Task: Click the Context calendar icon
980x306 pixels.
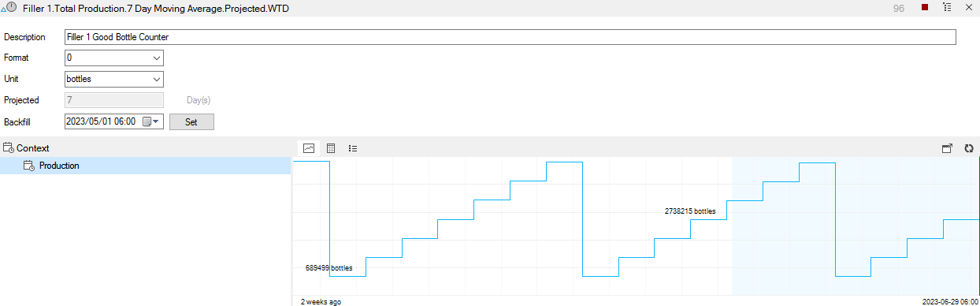Action: (x=9, y=147)
